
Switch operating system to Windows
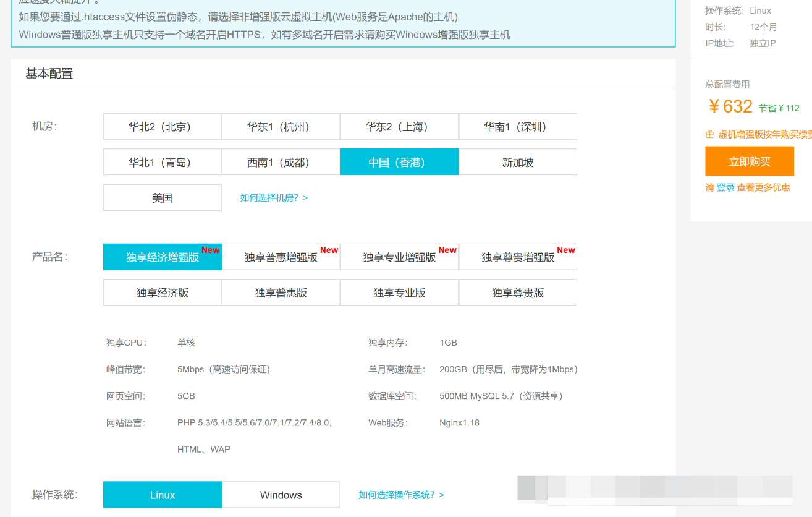click(x=281, y=495)
